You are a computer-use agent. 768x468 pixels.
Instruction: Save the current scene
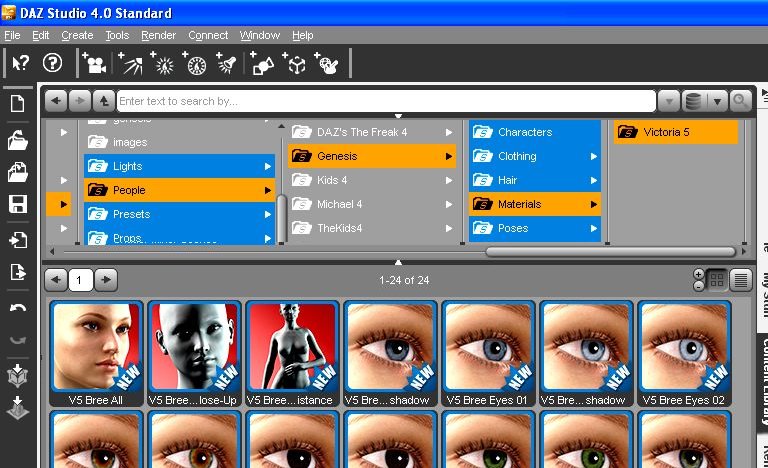tap(18, 204)
